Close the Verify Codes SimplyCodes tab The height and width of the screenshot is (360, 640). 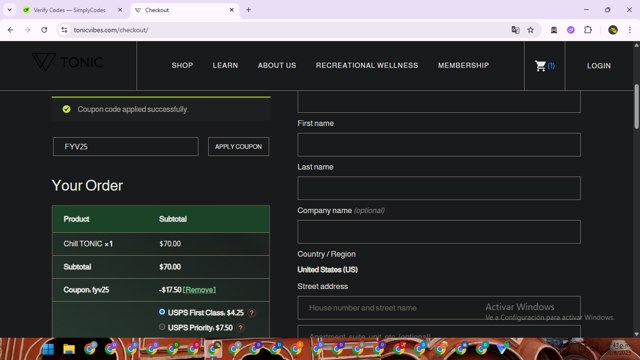pyautogui.click(x=120, y=10)
